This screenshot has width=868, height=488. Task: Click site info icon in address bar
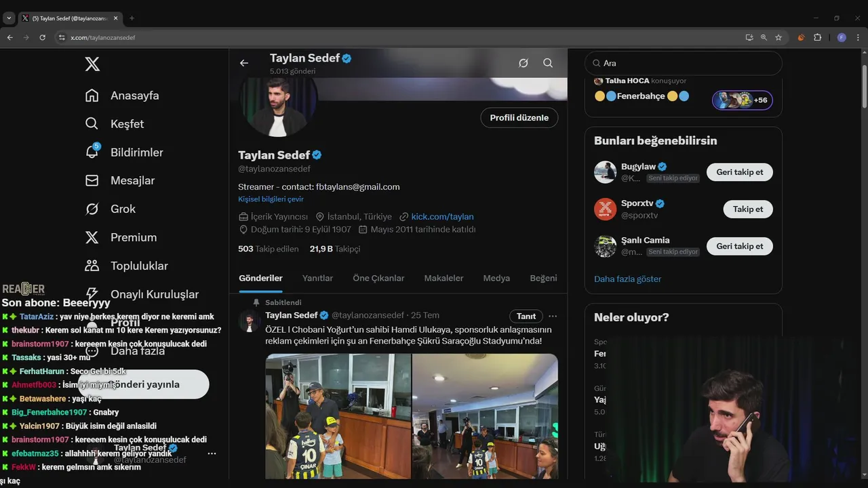[61, 38]
